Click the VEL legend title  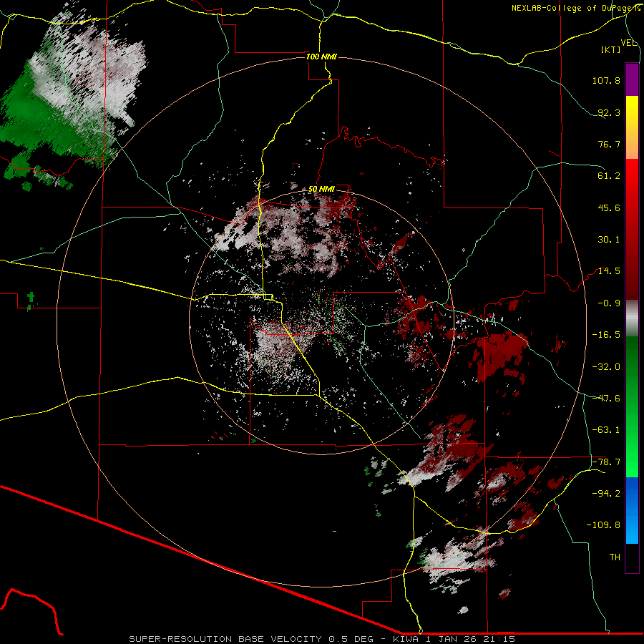click(628, 43)
